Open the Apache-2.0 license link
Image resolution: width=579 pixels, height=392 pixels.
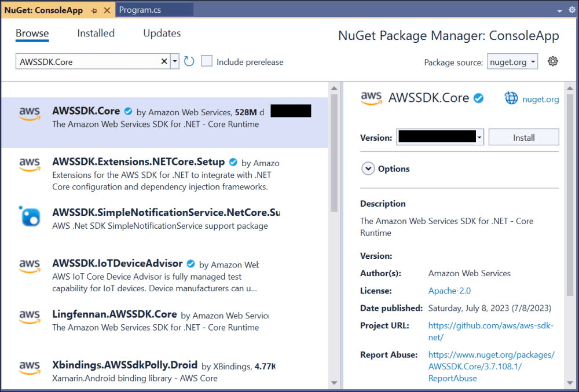click(x=449, y=291)
